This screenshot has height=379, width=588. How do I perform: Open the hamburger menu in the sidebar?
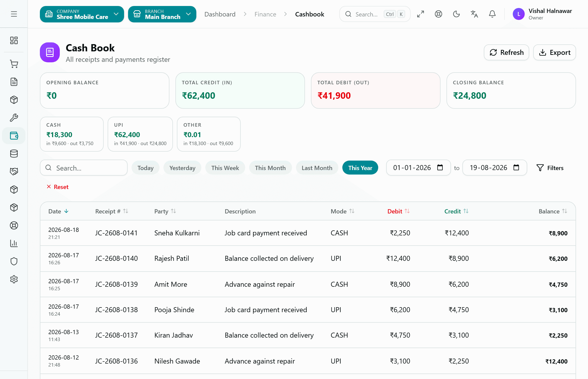pos(14,14)
